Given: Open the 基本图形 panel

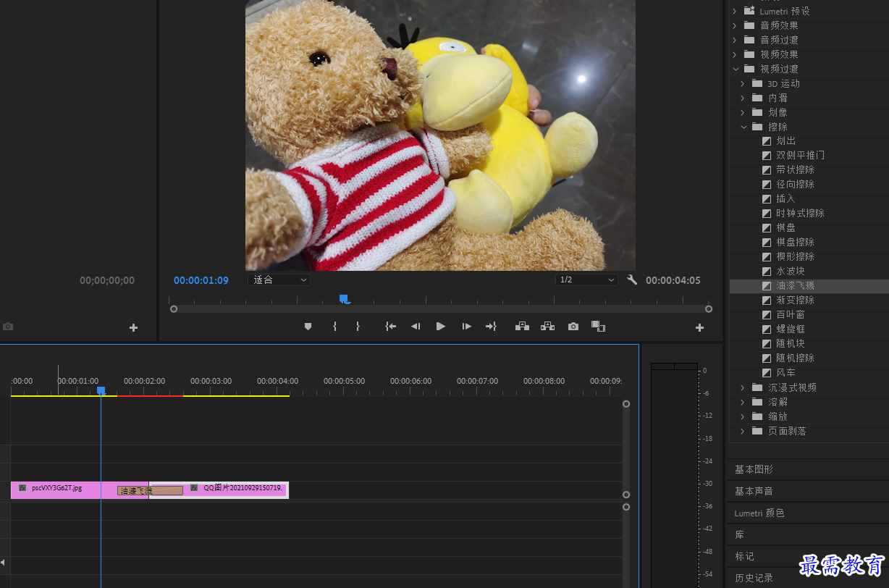Looking at the screenshot, I should [x=754, y=469].
